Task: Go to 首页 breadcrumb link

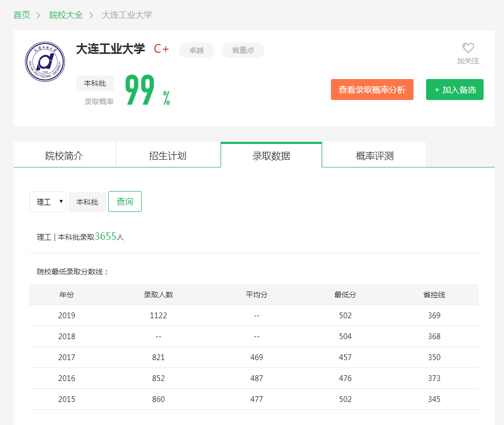Action: point(22,15)
